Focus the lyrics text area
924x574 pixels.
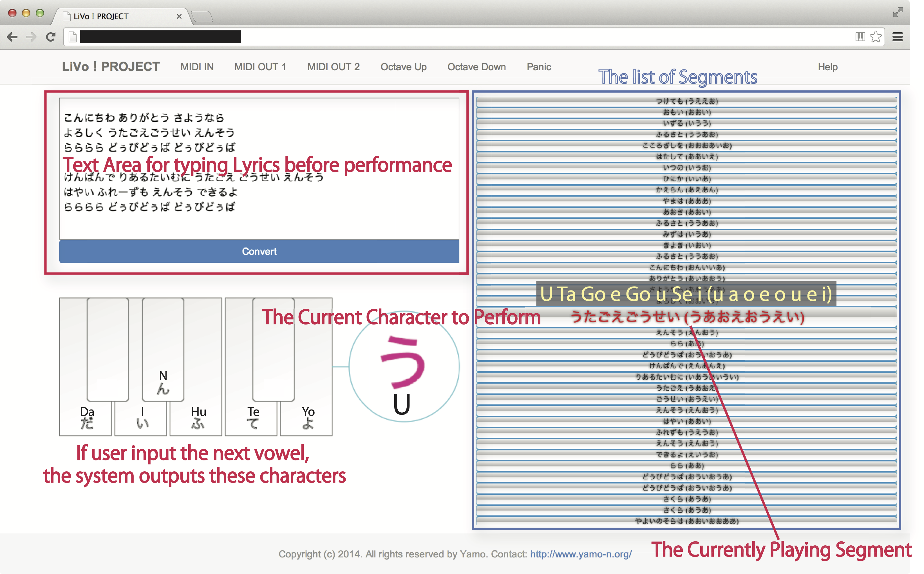(x=259, y=168)
